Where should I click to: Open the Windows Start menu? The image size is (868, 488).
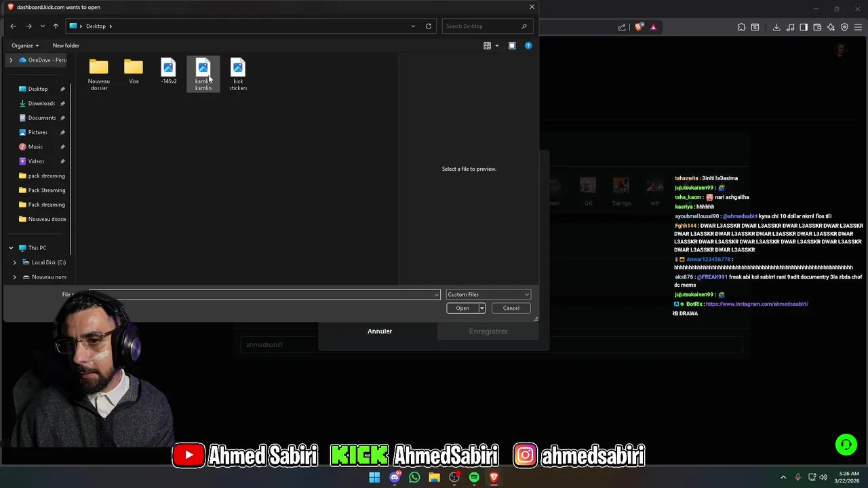pos(374,477)
